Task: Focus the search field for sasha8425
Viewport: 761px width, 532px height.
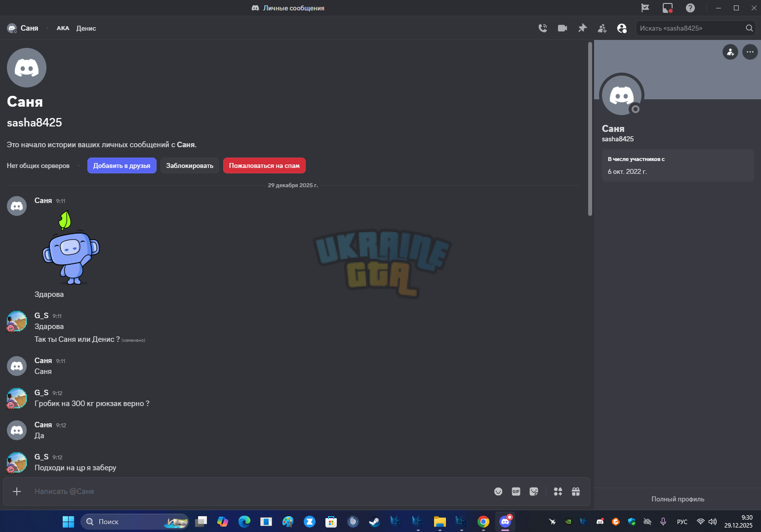Action: [x=690, y=28]
